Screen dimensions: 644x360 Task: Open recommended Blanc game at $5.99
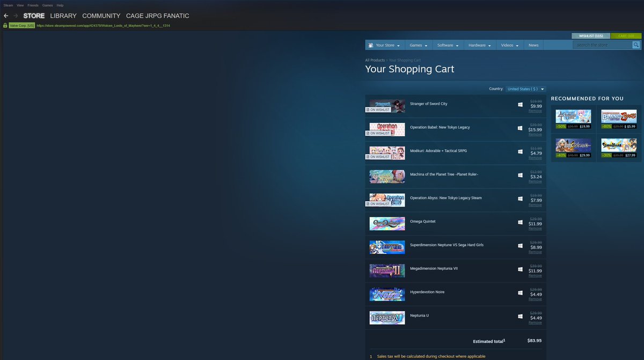[619, 120]
